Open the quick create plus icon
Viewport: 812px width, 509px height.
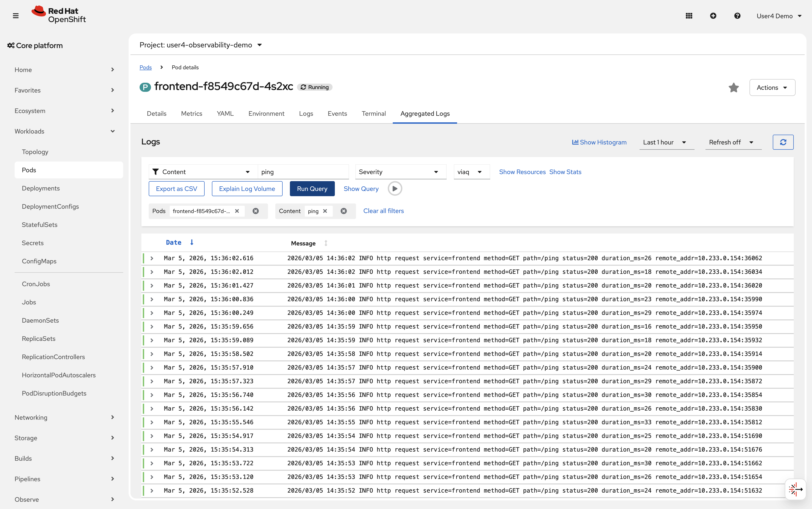pyautogui.click(x=713, y=15)
